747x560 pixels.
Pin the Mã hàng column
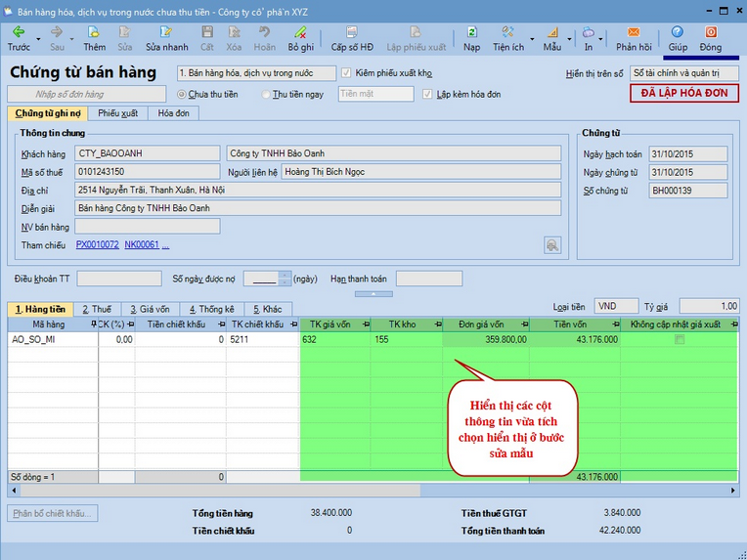point(94,324)
